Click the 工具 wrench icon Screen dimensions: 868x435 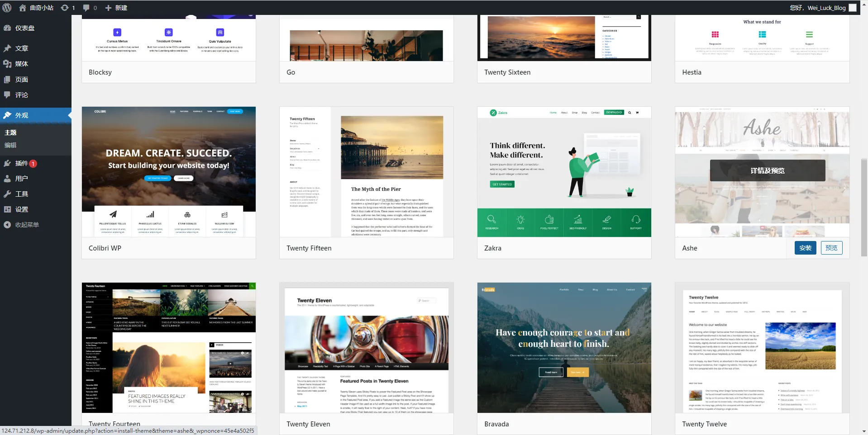tap(7, 194)
